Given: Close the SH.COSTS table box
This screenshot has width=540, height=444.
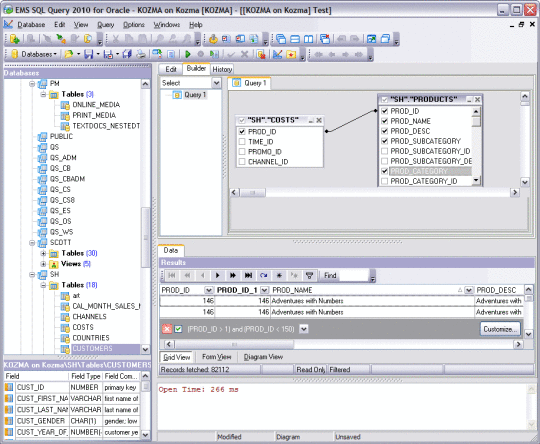Looking at the screenshot, I should 319,120.
